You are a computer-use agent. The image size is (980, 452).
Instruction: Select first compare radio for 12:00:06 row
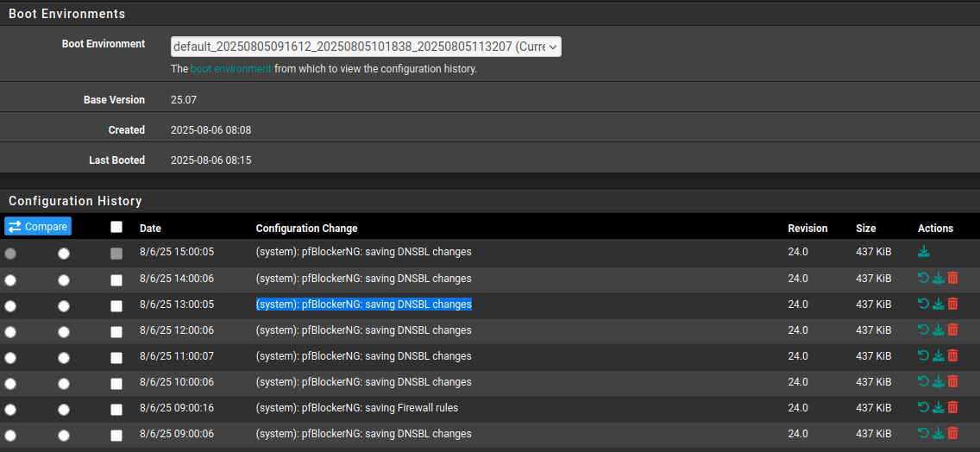[10, 332]
